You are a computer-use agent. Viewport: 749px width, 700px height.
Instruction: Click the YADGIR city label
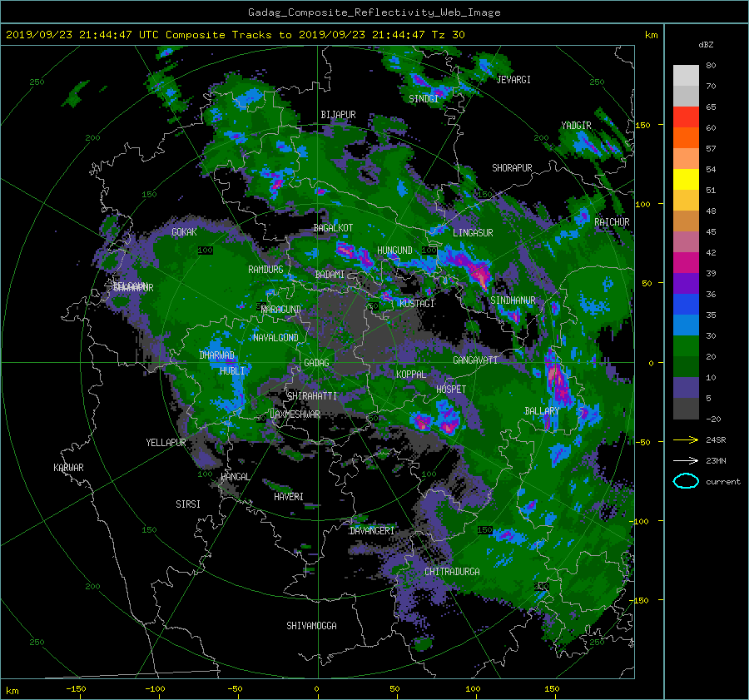(x=576, y=126)
